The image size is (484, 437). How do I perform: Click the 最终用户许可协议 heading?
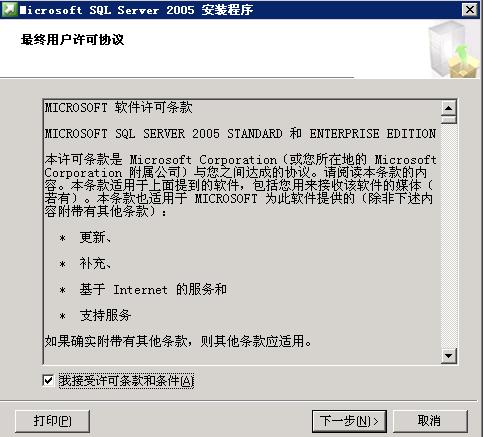[72, 40]
